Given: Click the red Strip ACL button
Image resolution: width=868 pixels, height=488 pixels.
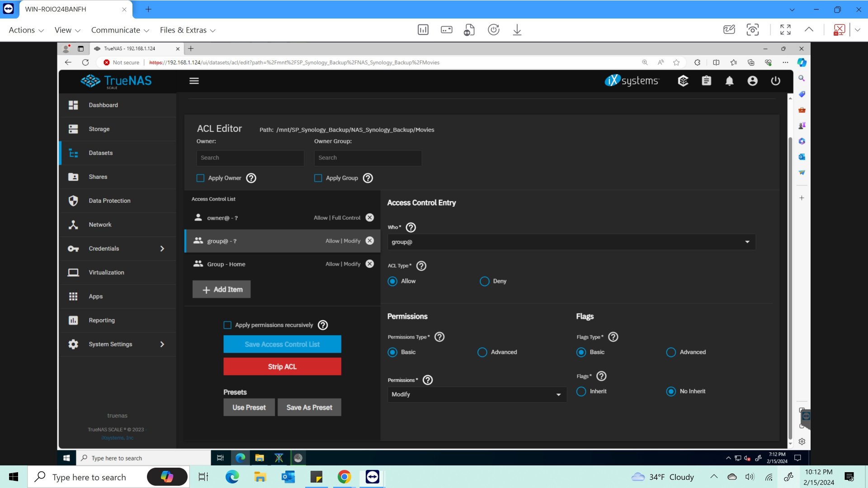Looking at the screenshot, I should 282,366.
